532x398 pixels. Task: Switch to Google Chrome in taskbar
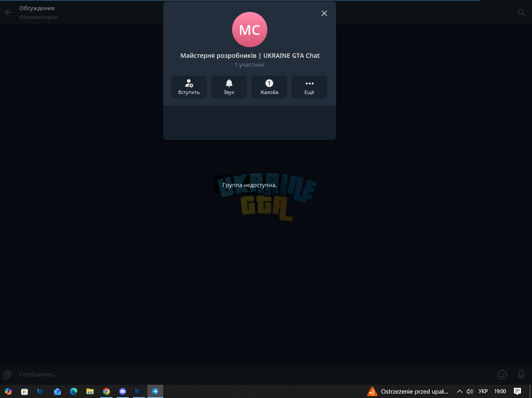tap(106, 391)
